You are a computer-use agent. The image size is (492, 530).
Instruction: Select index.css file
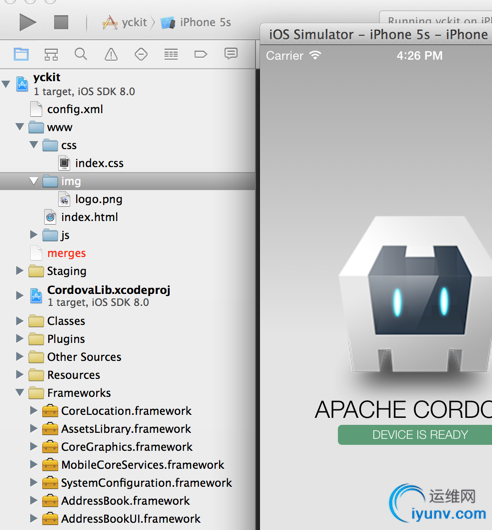[99, 163]
